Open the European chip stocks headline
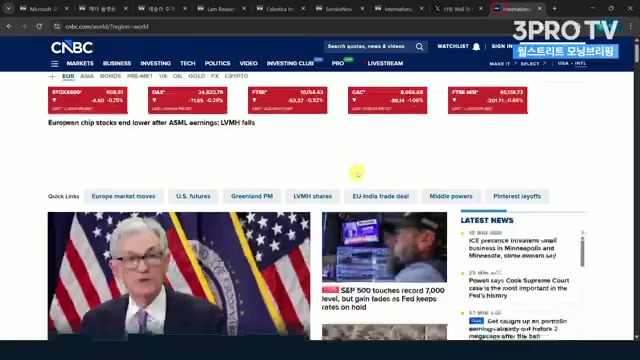The height and width of the screenshot is (360, 640). (151, 123)
